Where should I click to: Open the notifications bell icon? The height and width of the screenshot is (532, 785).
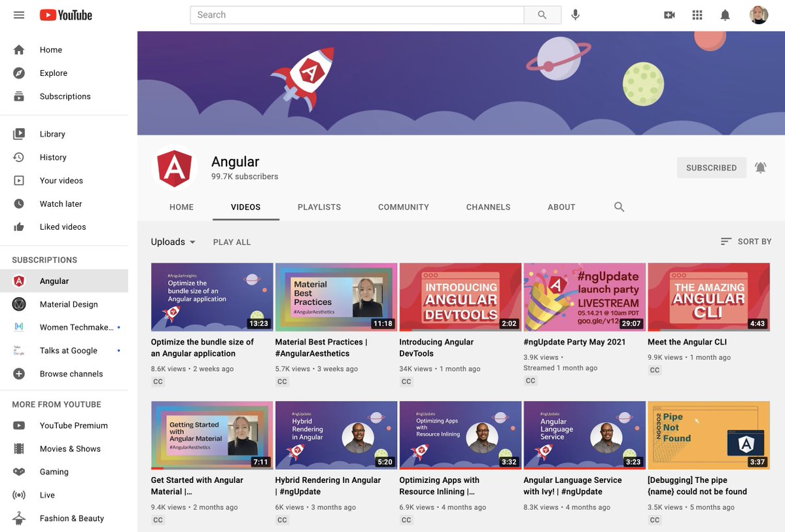[x=725, y=14]
